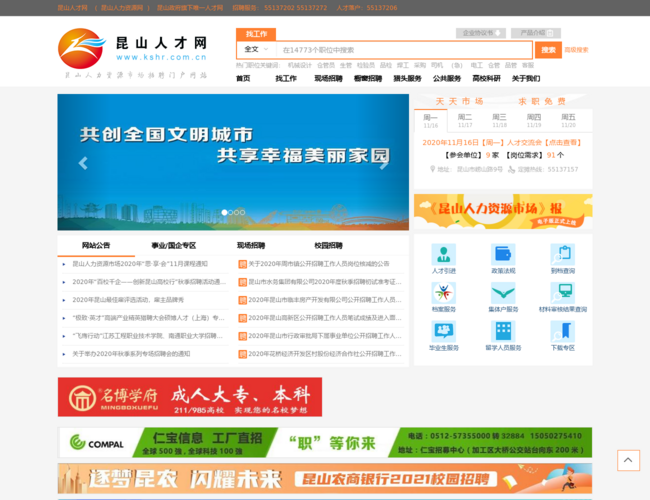Go to 首页 in the navigation bar

[243, 78]
